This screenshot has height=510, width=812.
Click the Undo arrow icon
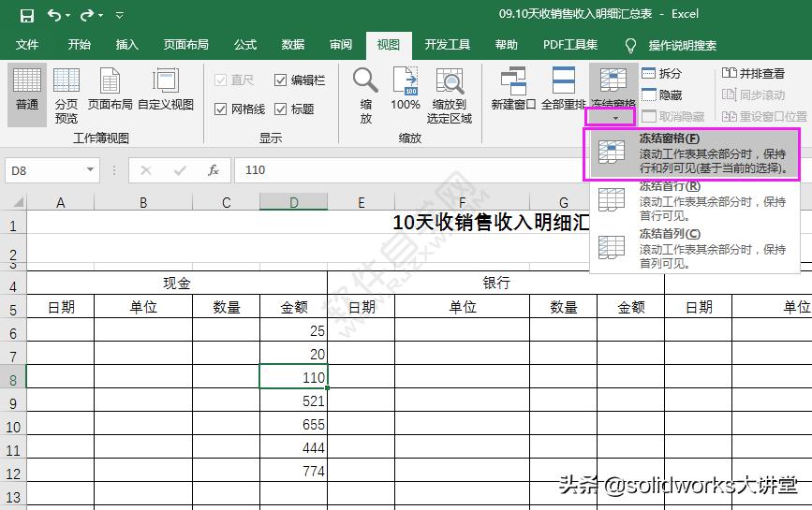[x=54, y=15]
